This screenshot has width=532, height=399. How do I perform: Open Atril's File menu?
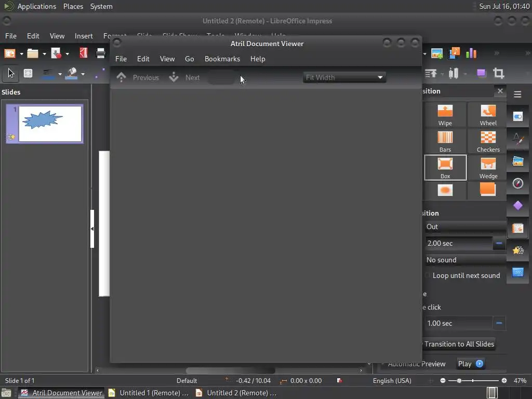click(x=121, y=59)
